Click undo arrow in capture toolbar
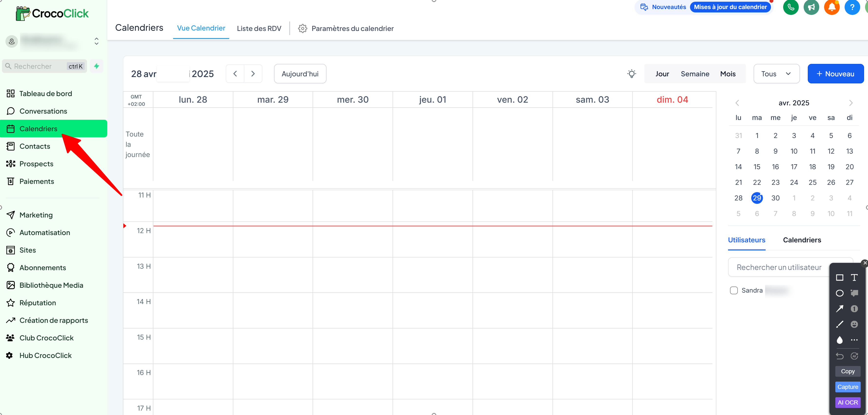This screenshot has width=868, height=415. (840, 356)
